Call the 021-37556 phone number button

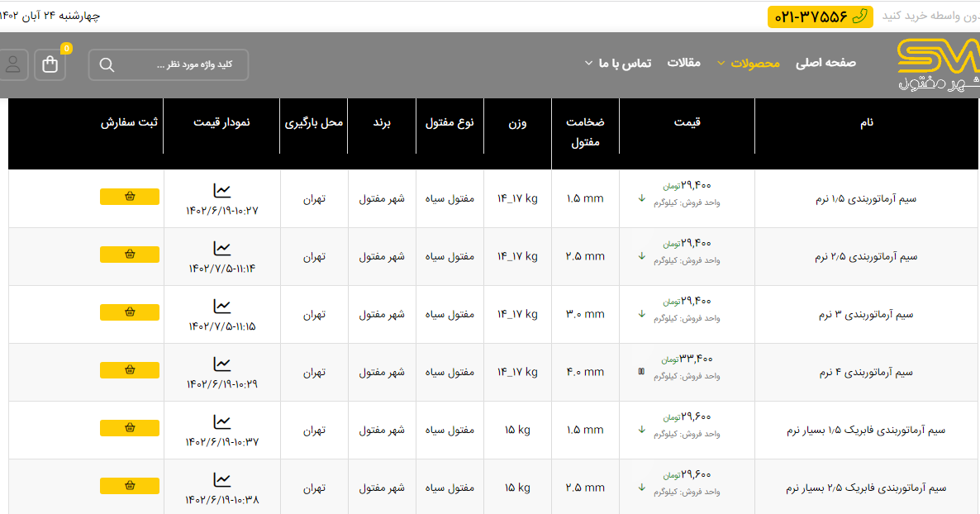pos(820,17)
